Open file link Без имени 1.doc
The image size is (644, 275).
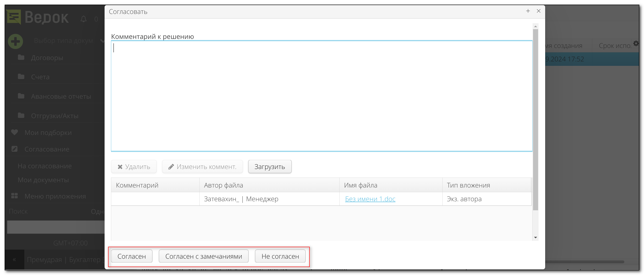(x=370, y=199)
